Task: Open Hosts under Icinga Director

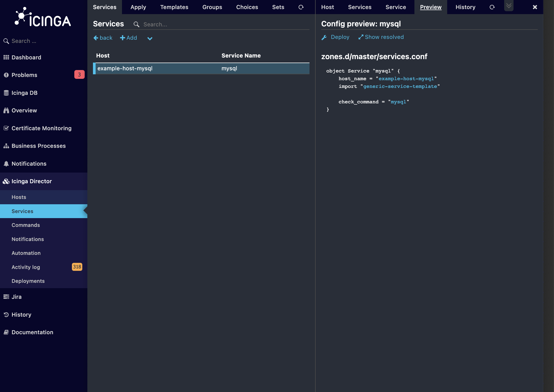Action: 44,197
